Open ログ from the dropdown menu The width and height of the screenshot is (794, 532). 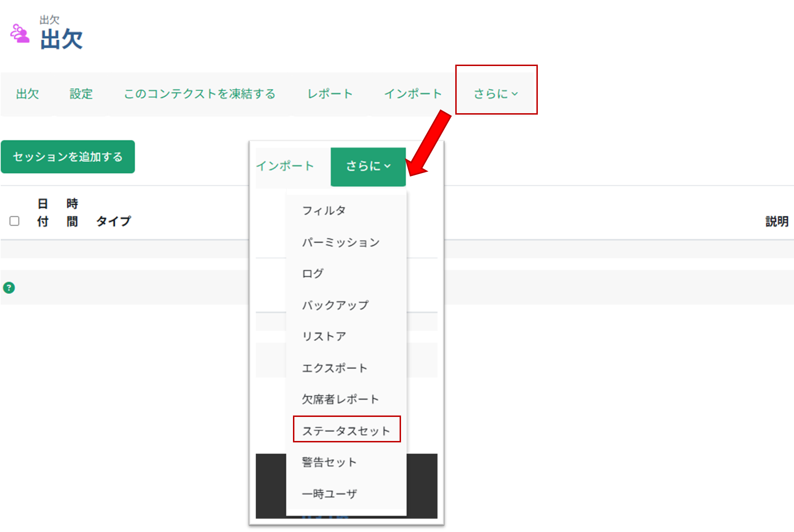coord(312,273)
